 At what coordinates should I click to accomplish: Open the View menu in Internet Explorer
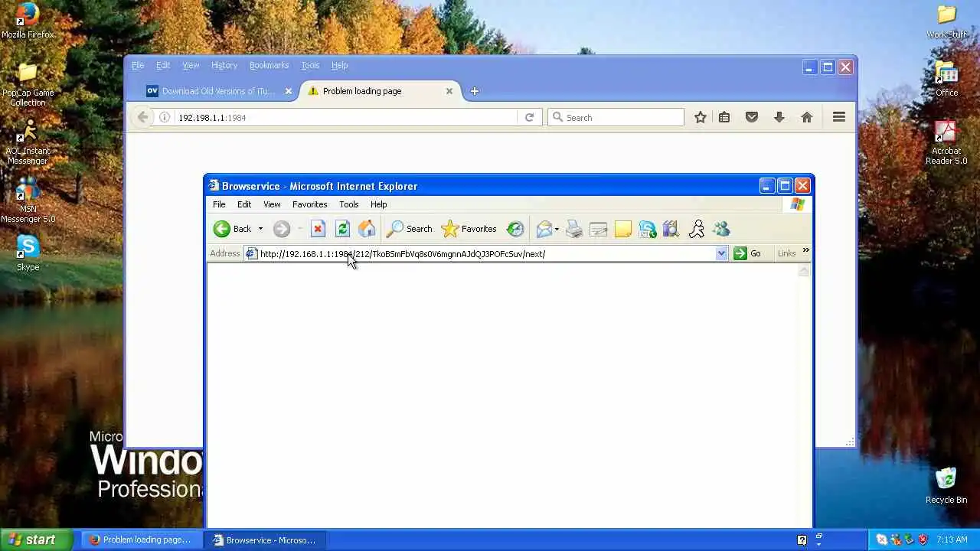pos(272,204)
